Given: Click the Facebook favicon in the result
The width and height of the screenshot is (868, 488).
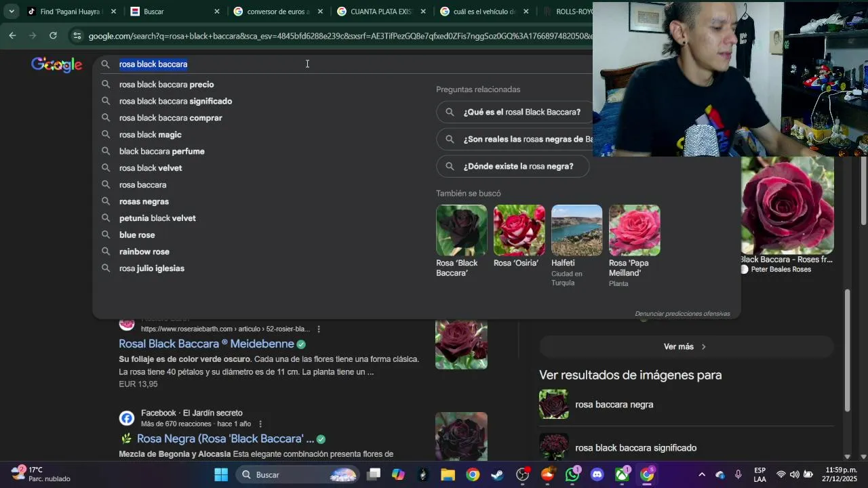Looking at the screenshot, I should pyautogui.click(x=127, y=418).
